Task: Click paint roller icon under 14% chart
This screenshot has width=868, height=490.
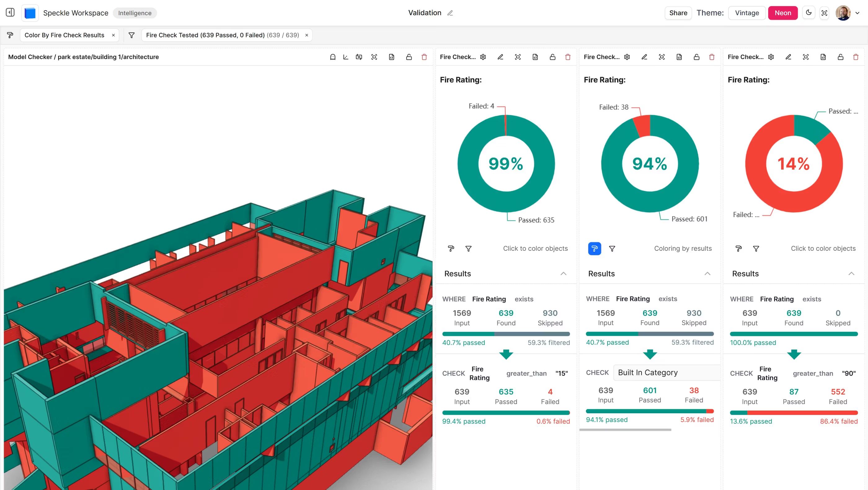Action: coord(739,249)
